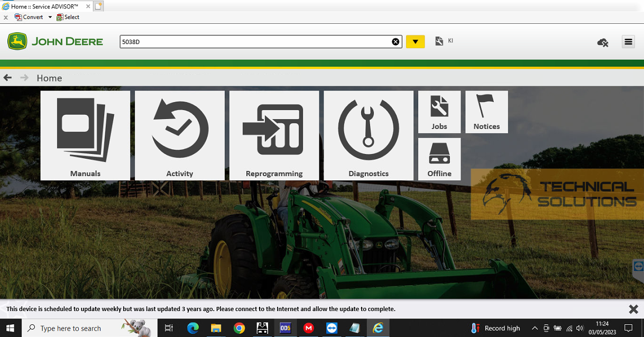The height and width of the screenshot is (337, 644).
Task: Click the cloud sync status icon
Action: [602, 42]
